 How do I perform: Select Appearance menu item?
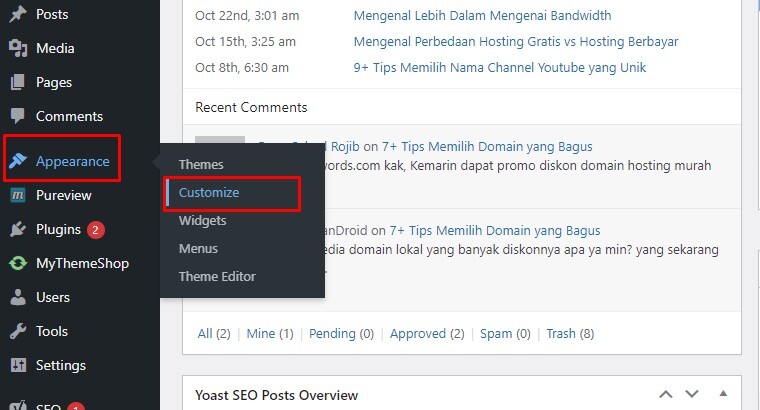[x=73, y=161]
